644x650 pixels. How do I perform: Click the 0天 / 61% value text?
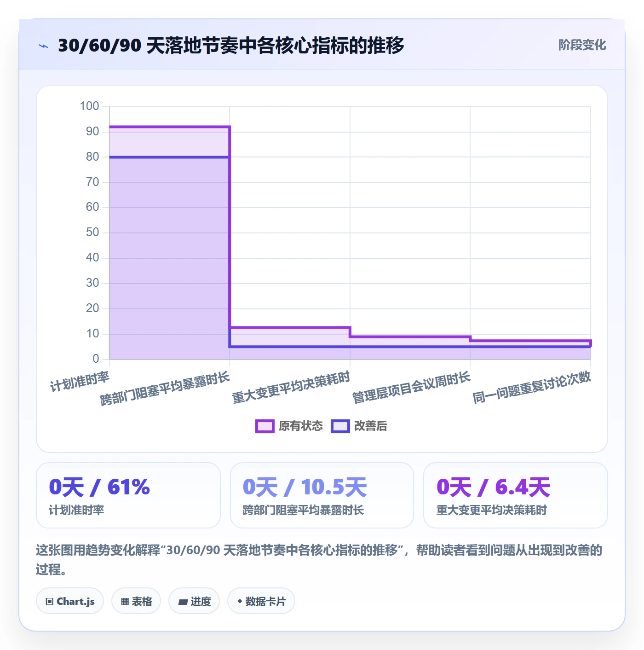click(x=99, y=487)
